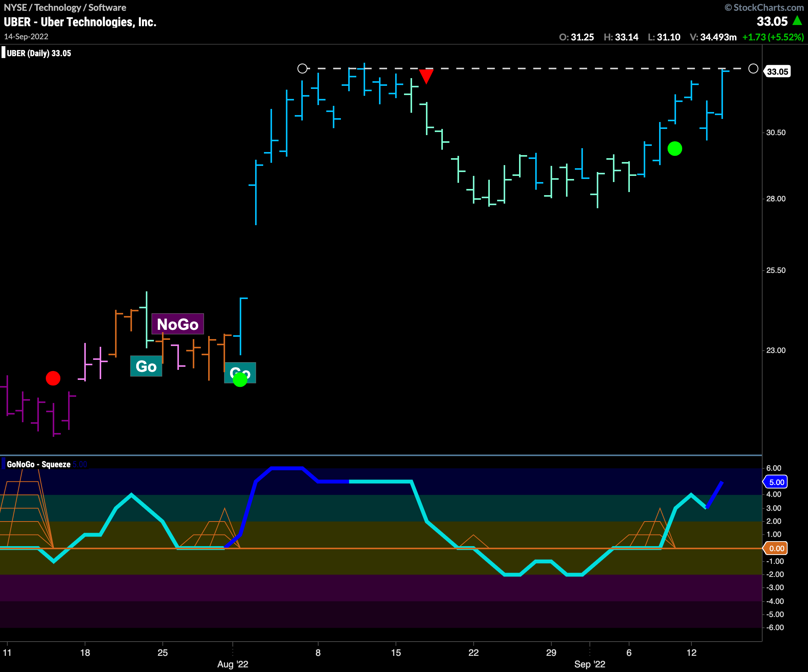Click the purple NoGo label

click(x=177, y=324)
